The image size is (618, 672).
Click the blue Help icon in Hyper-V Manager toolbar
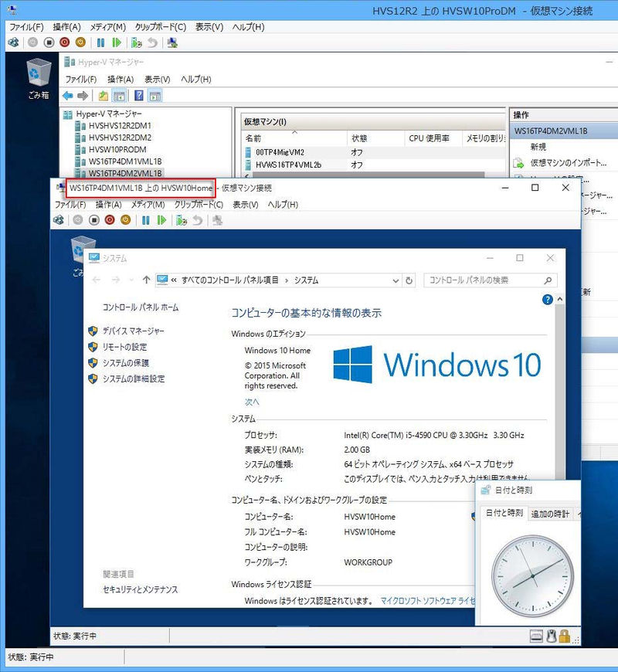[x=139, y=96]
